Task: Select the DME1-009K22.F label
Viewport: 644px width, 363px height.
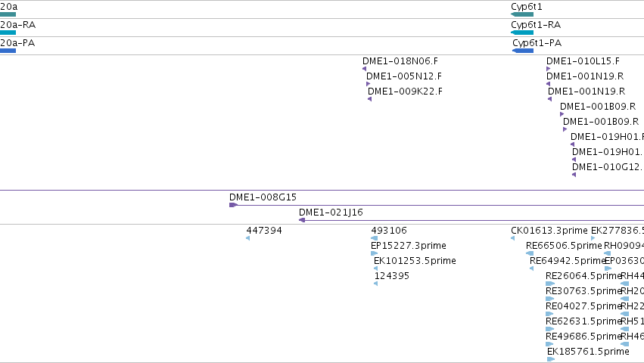Action: [405, 92]
